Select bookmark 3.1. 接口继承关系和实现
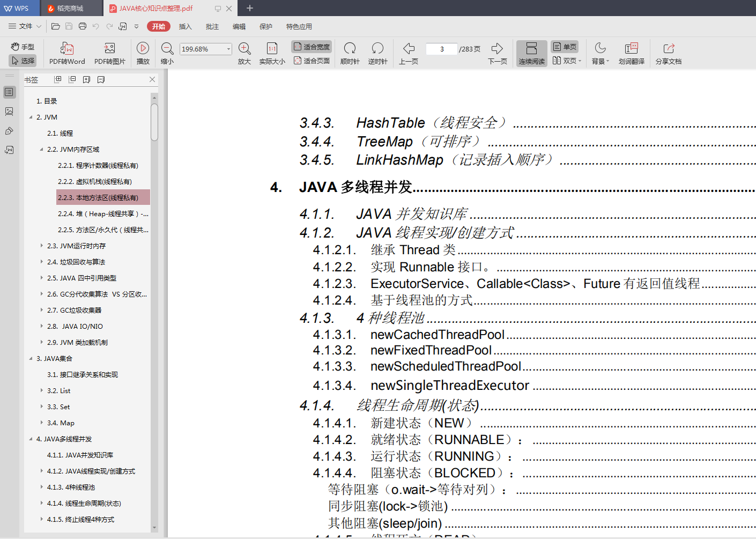The width and height of the screenshot is (756, 539). (83, 374)
